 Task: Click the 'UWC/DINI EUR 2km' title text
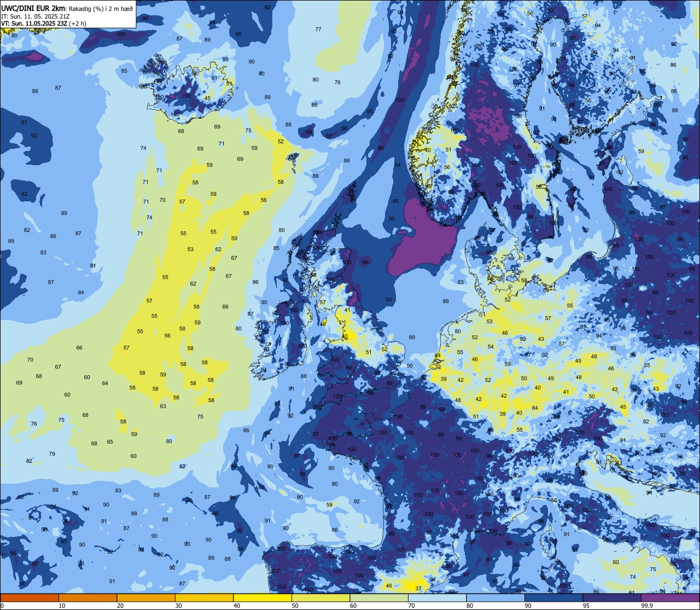33,8
